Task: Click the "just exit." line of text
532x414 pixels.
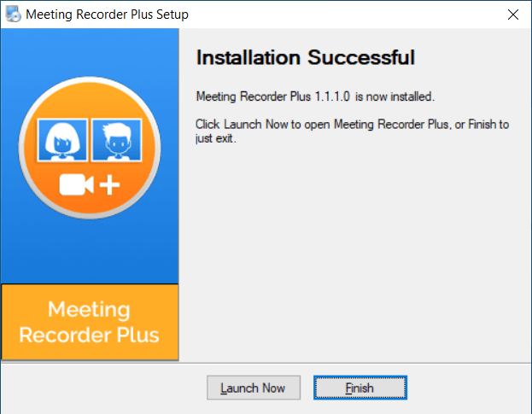Action: pyautogui.click(x=215, y=138)
